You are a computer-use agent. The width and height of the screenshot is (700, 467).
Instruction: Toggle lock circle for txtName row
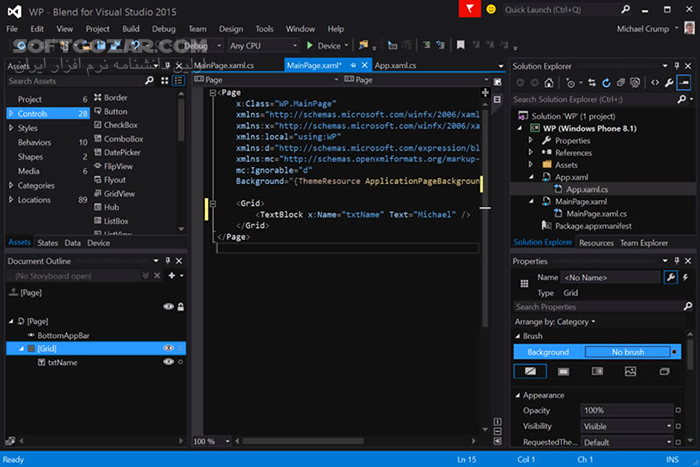(x=180, y=362)
